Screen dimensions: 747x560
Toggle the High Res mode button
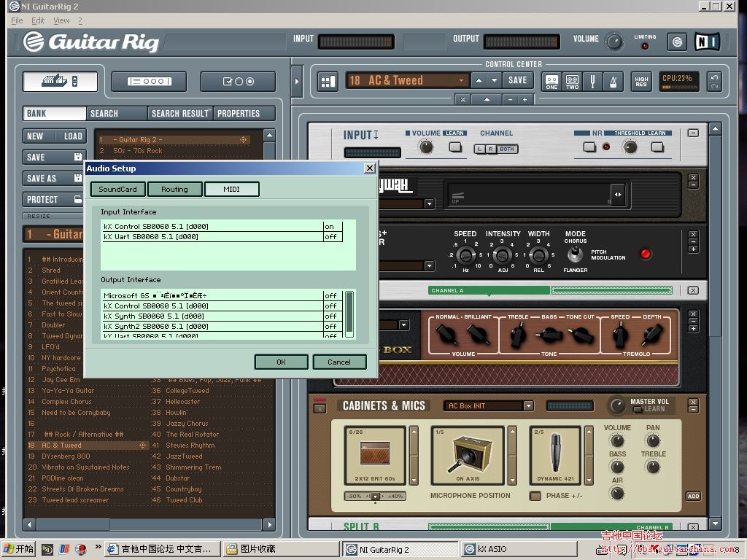click(x=641, y=81)
